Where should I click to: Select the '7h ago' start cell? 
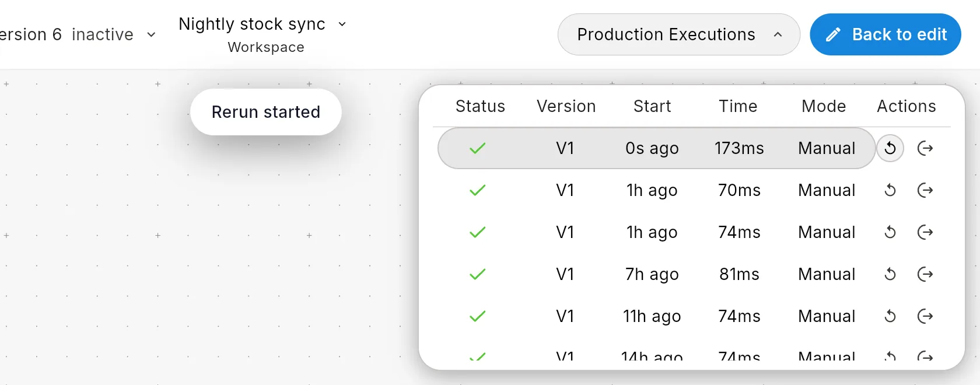(652, 275)
